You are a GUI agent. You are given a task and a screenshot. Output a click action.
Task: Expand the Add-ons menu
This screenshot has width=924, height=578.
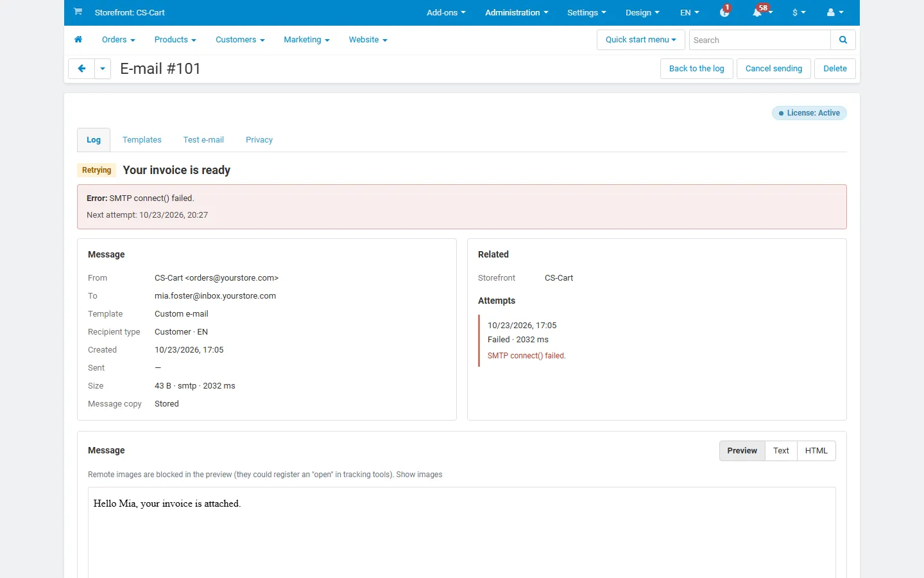point(446,12)
